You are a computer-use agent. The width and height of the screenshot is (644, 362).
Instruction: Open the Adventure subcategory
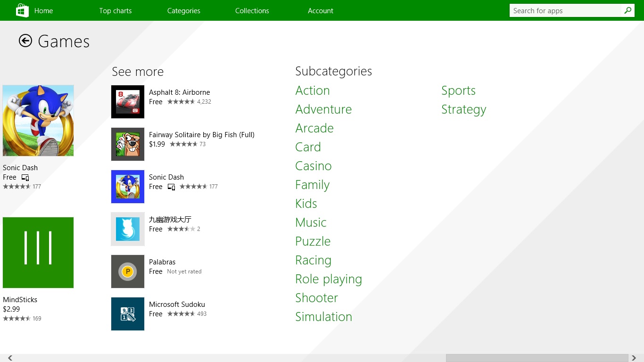click(x=323, y=109)
